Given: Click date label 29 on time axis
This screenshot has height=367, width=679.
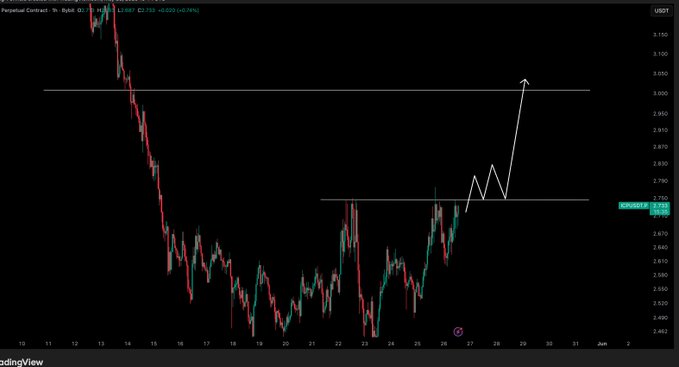Looking at the screenshot, I should click(523, 344).
